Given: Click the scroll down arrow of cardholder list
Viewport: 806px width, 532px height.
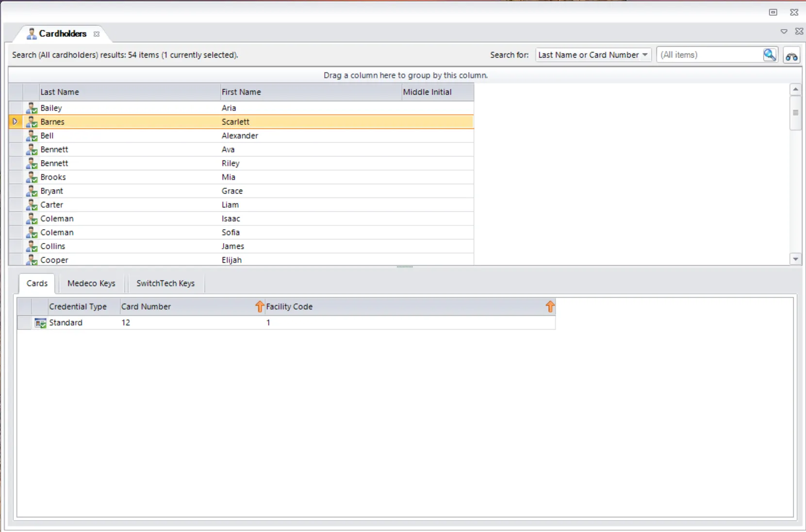Looking at the screenshot, I should click(x=795, y=259).
